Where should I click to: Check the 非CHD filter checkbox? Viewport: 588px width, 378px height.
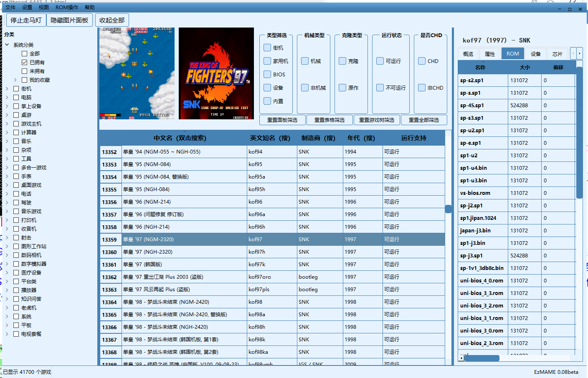point(422,88)
